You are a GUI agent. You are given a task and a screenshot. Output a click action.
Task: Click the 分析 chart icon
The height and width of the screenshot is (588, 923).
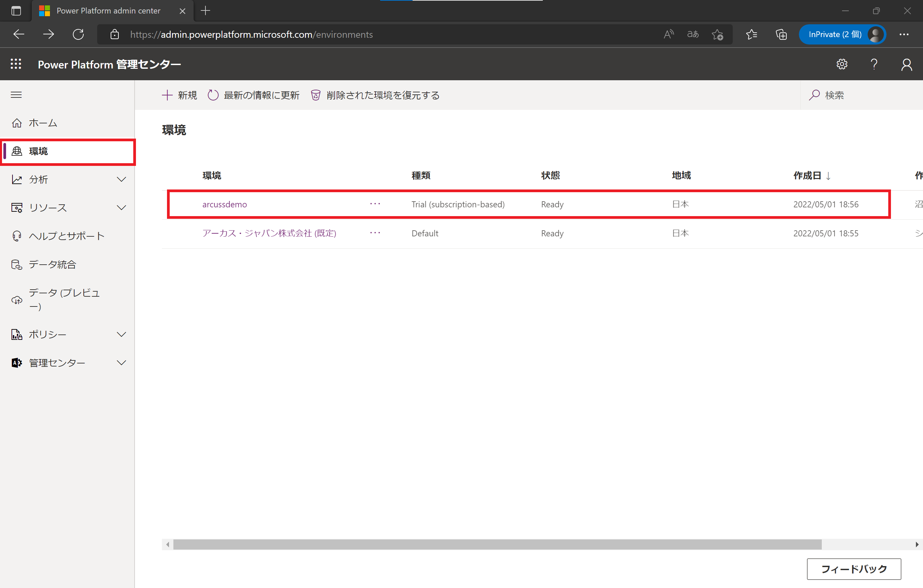17,179
